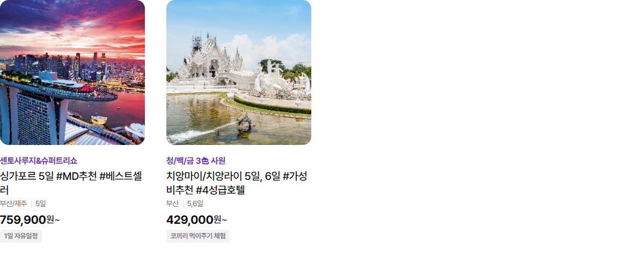The width and height of the screenshot is (644, 277).
Task: Select the 청/백/금 3色 사원 purple caption
Action: 196,161
